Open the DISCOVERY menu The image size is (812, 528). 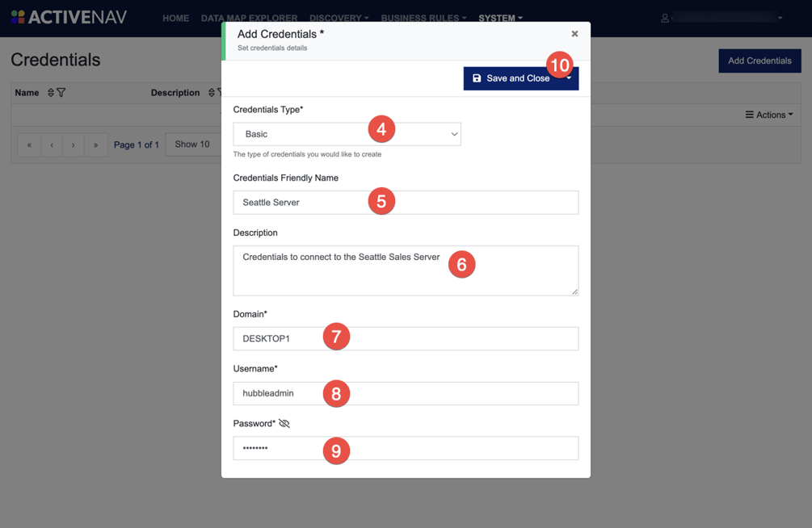(335, 17)
